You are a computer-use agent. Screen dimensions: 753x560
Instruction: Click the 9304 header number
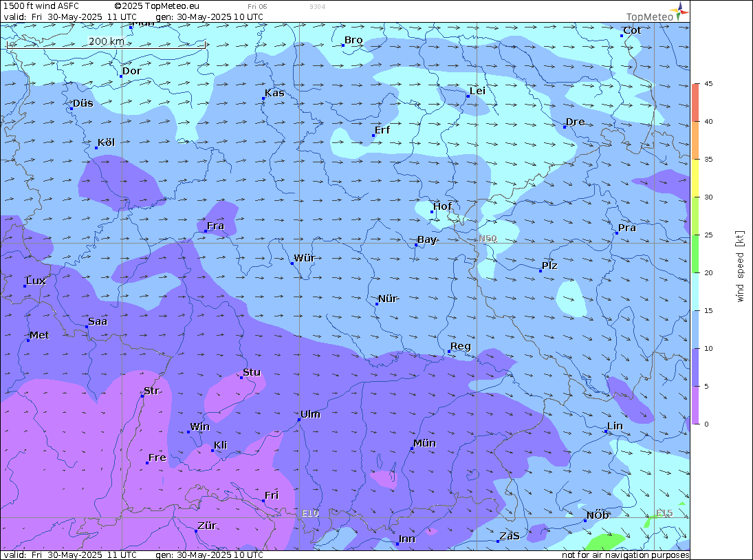(x=318, y=7)
